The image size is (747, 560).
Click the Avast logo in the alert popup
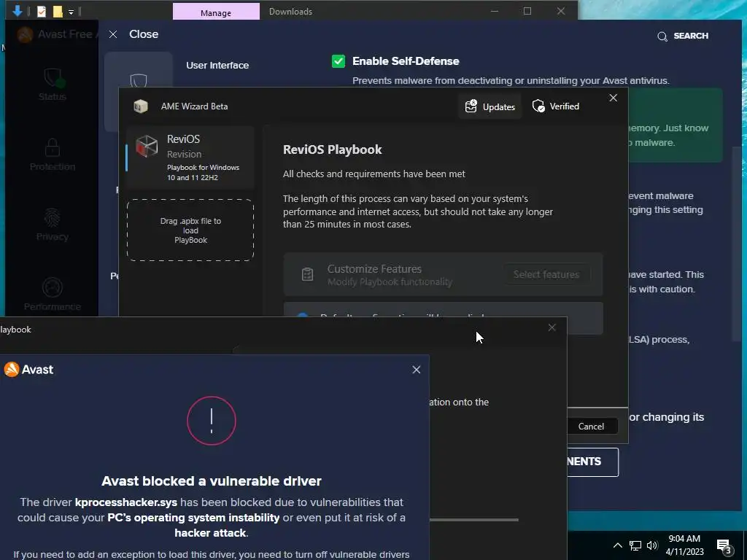tap(28, 370)
